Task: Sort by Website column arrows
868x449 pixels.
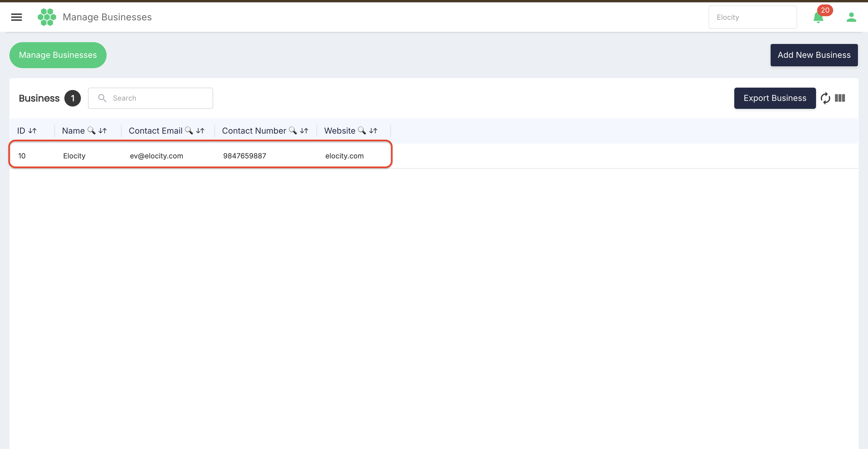Action: 373,131
